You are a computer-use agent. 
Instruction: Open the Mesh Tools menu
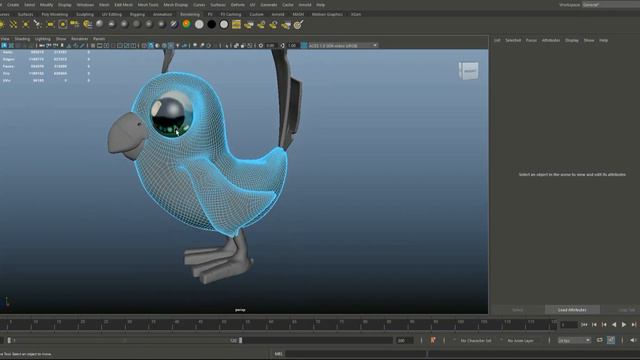(148, 5)
